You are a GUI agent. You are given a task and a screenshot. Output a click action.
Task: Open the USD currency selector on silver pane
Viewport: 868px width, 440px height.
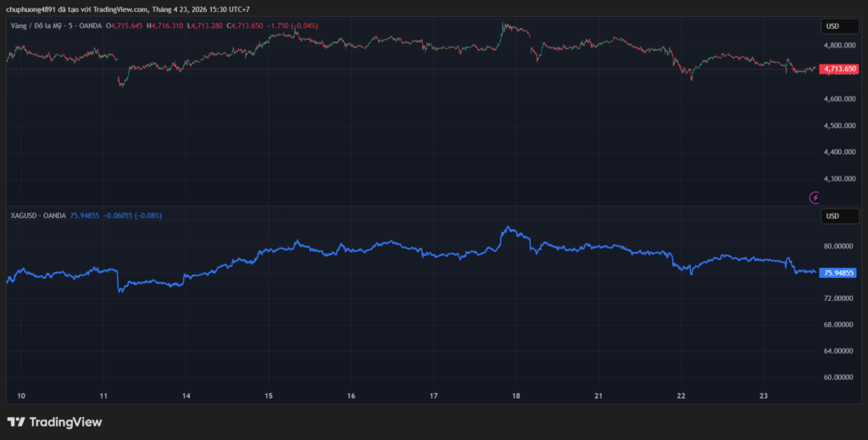pos(832,216)
